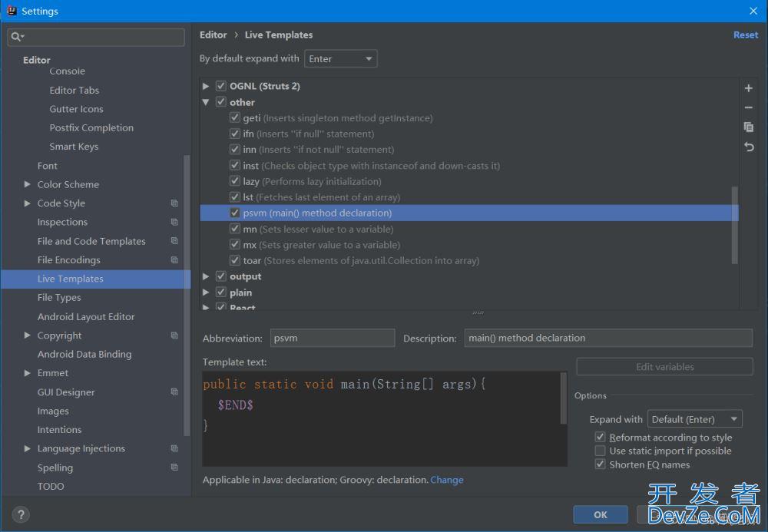Click the project-level icon beside Spelling
Viewport: 768px width, 532px height.
(174, 468)
